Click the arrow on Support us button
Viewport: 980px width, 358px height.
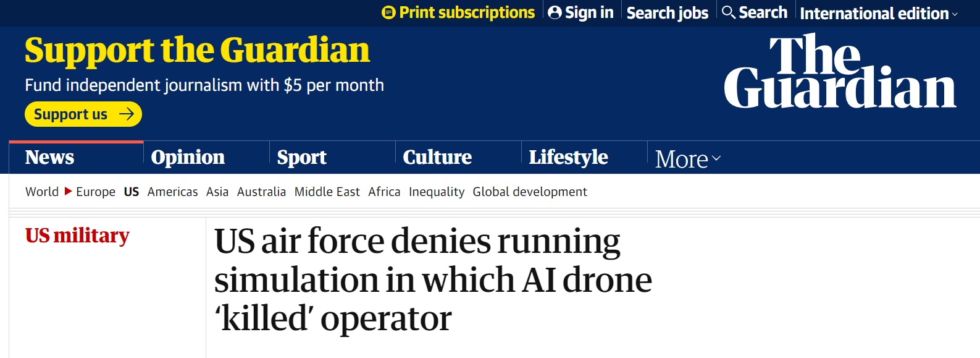127,114
